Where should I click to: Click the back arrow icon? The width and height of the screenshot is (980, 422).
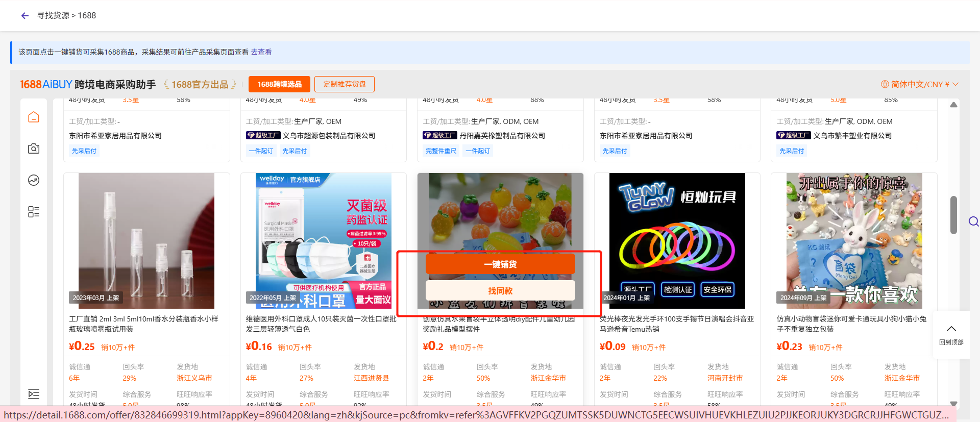(x=24, y=16)
